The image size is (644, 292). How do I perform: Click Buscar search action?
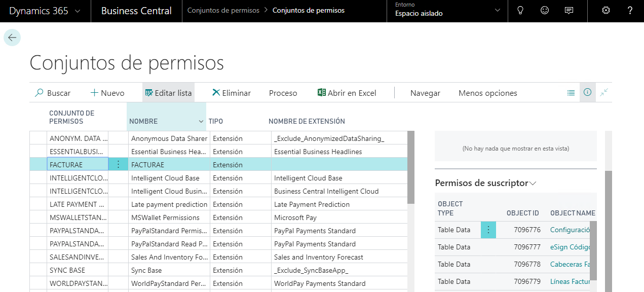coord(53,93)
